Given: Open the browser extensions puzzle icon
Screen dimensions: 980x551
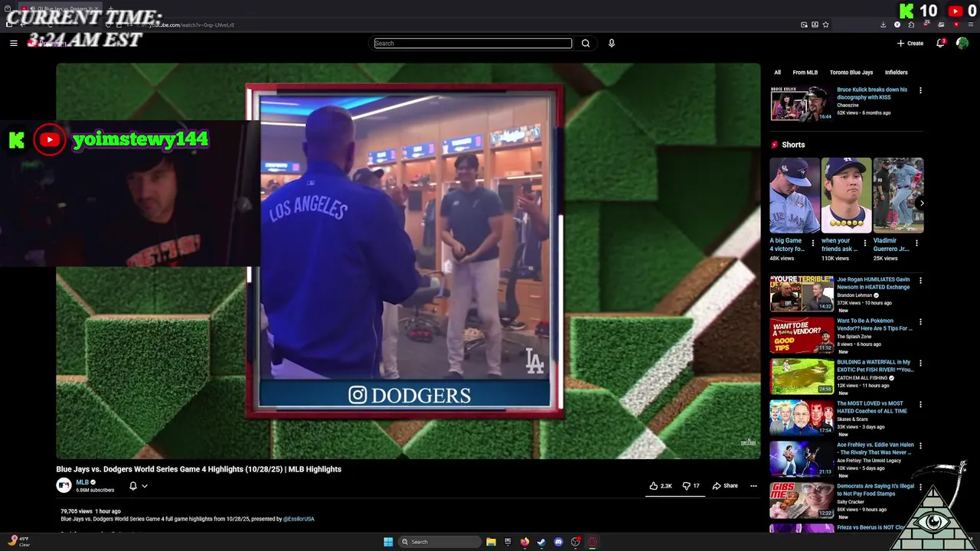Looking at the screenshot, I should click(x=911, y=24).
